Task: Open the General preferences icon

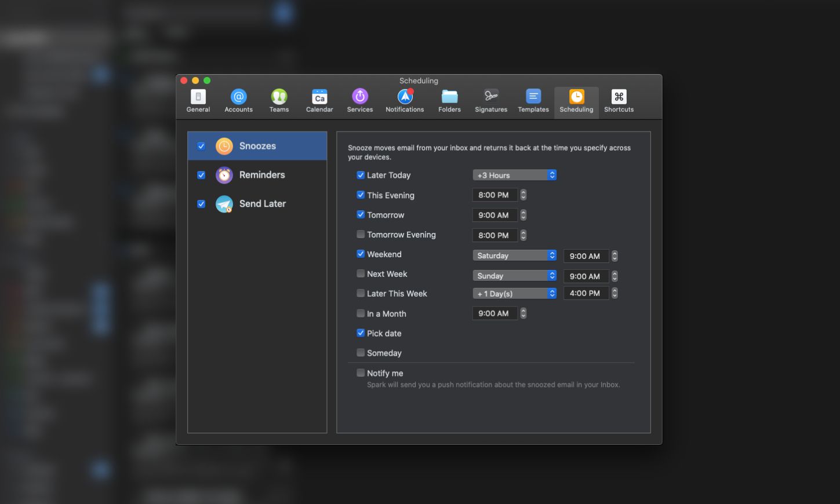Action: point(198,101)
